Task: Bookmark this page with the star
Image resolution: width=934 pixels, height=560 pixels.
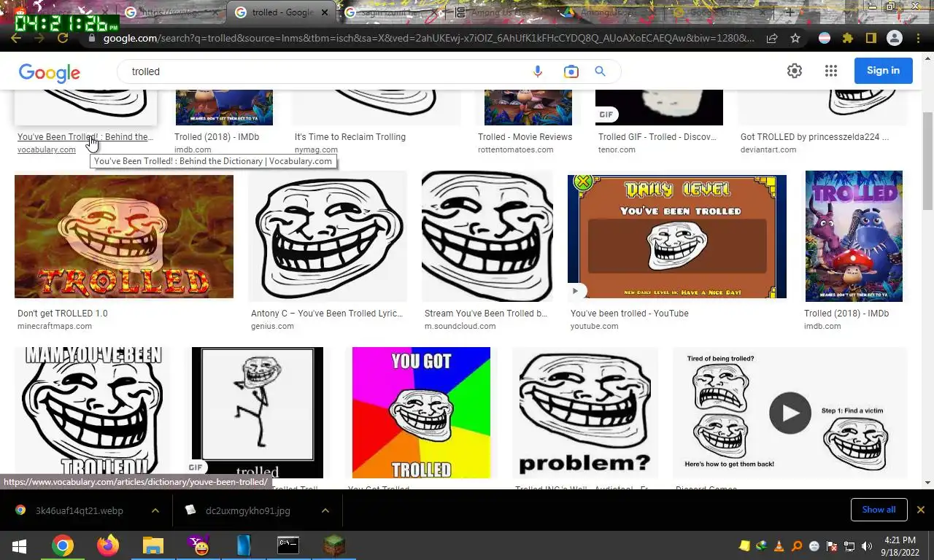Action: click(795, 39)
